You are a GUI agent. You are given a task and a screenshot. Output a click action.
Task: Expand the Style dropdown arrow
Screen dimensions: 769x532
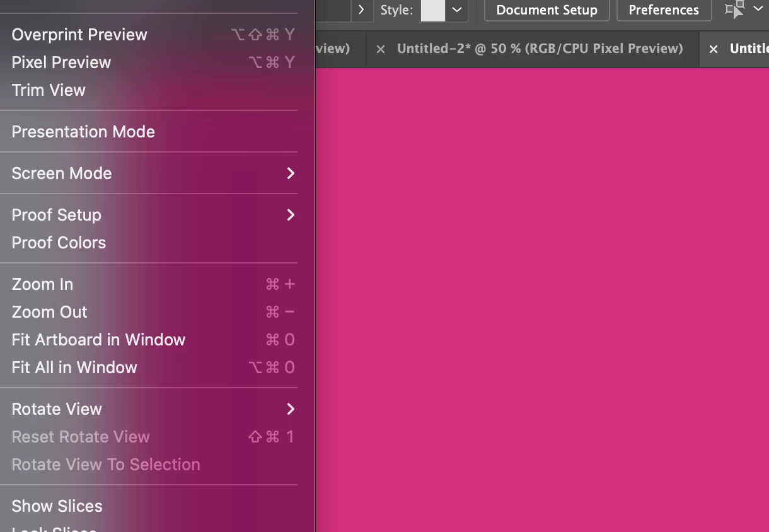coord(458,10)
